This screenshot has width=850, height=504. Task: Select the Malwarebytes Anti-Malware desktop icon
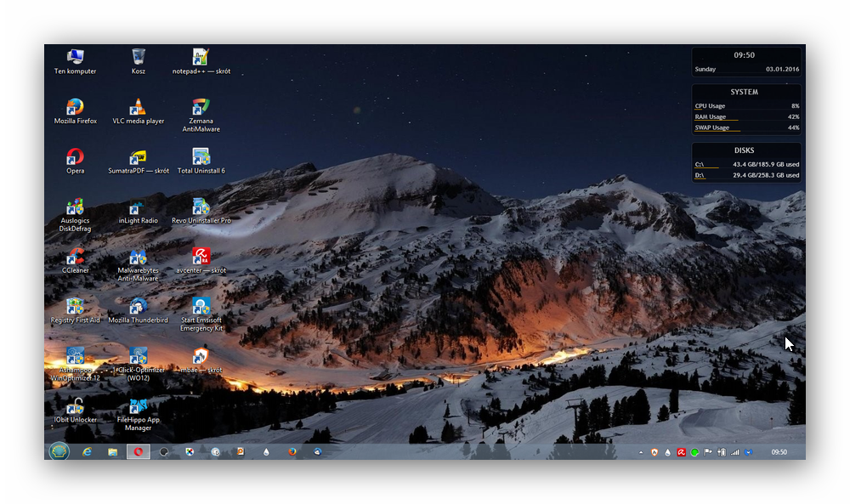tap(139, 264)
